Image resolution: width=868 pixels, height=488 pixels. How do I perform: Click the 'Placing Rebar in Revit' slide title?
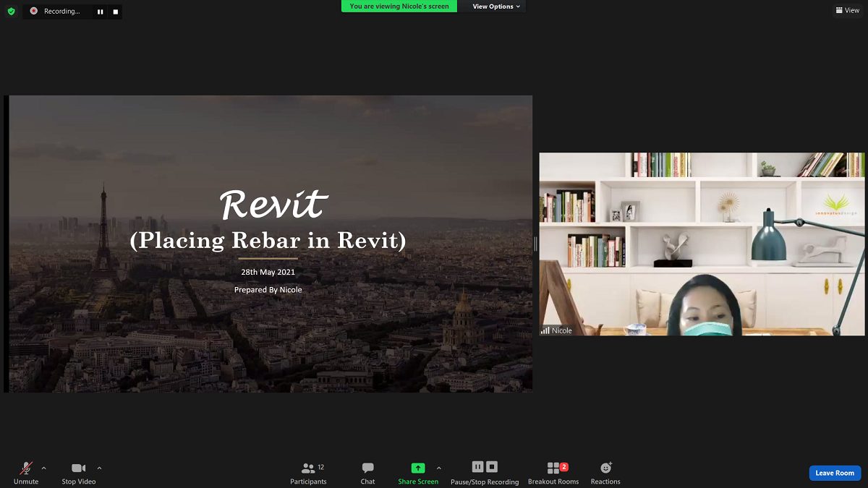click(268, 240)
